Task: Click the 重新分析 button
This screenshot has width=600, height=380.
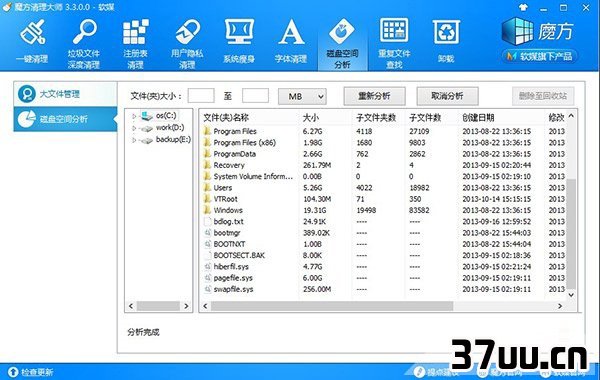Action: (x=374, y=96)
